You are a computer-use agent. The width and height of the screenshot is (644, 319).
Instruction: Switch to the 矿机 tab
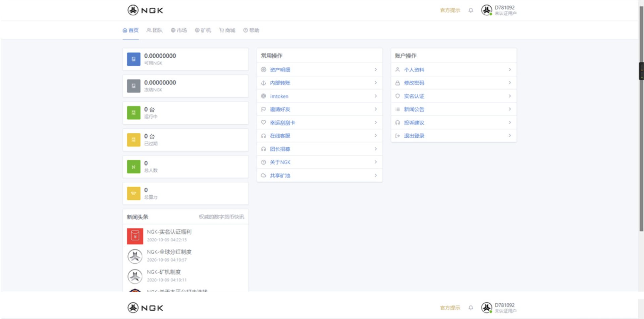203,30
